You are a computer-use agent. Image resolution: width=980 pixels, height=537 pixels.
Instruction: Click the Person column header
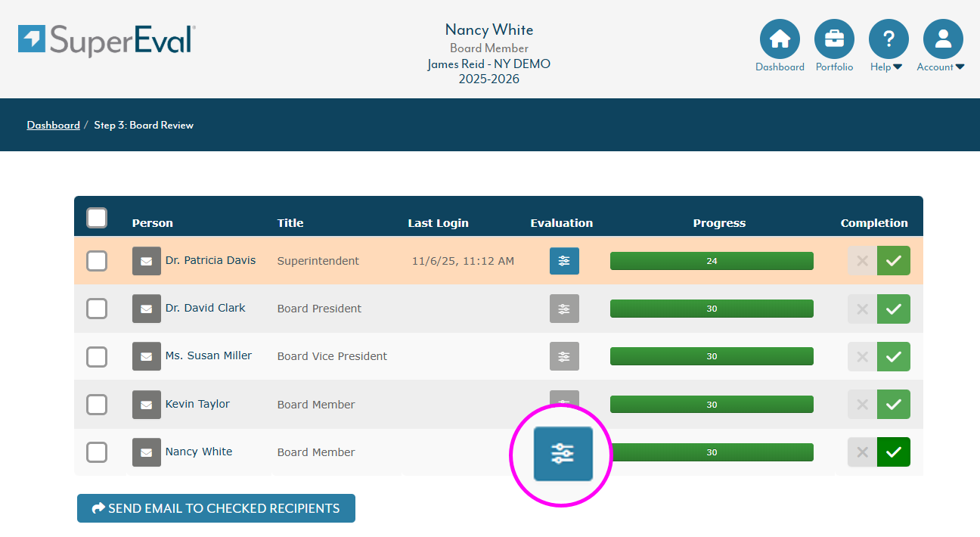point(152,223)
